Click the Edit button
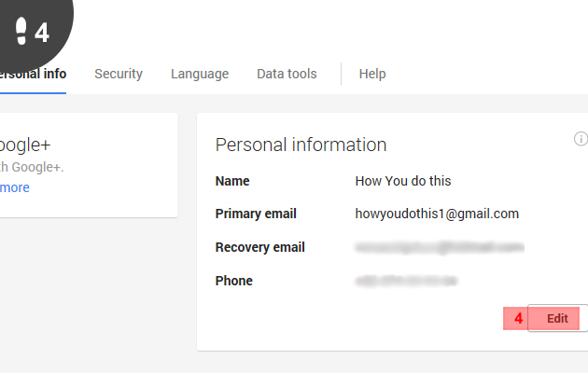 tap(557, 318)
